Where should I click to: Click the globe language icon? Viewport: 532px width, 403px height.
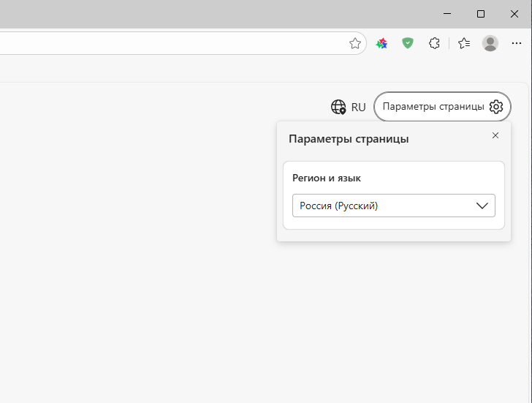[x=338, y=107]
